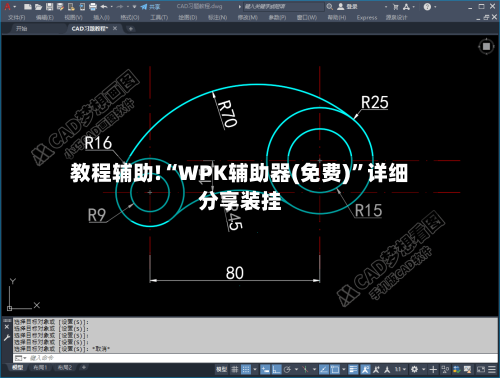Click the Undo arrow
The image size is (500, 378).
click(104, 7)
